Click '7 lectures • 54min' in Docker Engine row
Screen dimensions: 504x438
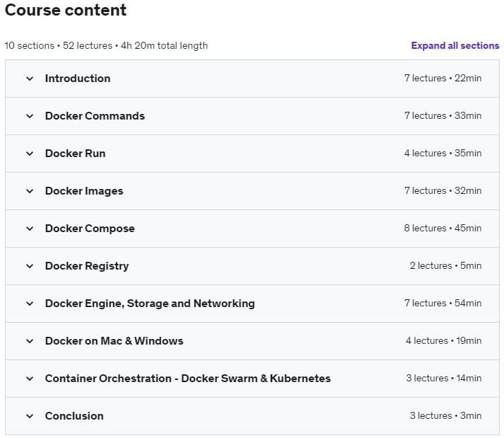pyautogui.click(x=443, y=303)
